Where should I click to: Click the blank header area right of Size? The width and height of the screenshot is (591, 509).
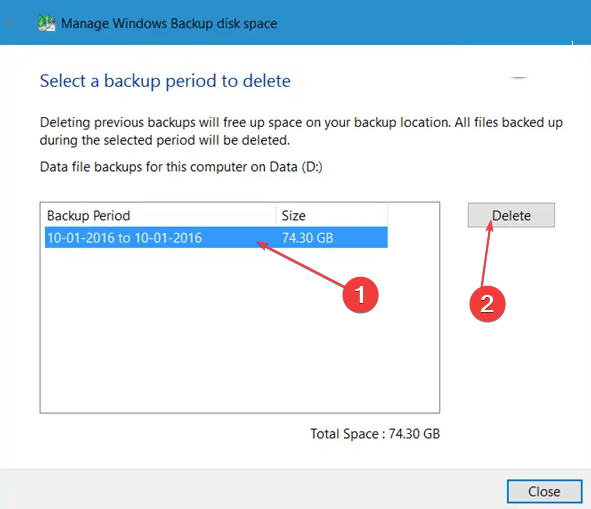click(x=413, y=216)
